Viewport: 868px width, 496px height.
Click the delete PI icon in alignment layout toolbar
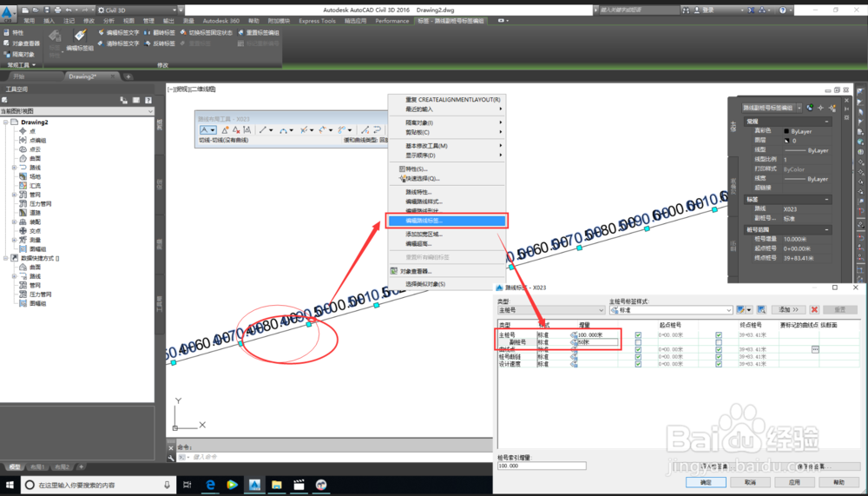pyautogui.click(x=236, y=130)
